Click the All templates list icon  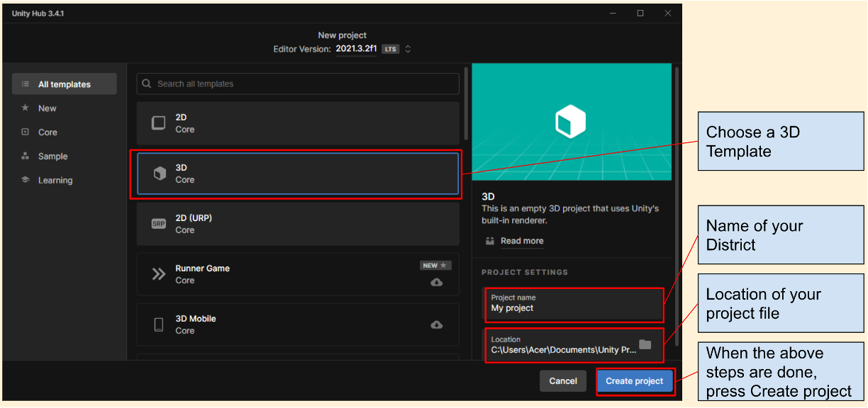pos(26,84)
